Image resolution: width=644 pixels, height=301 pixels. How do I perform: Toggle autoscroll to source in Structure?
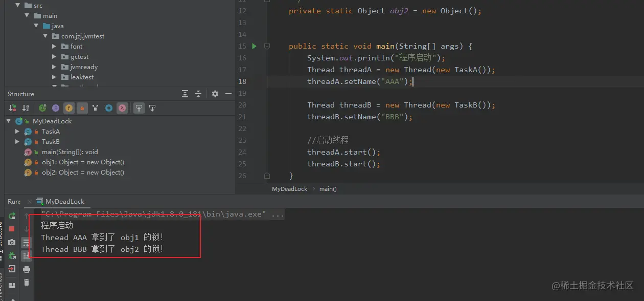pyautogui.click(x=139, y=108)
